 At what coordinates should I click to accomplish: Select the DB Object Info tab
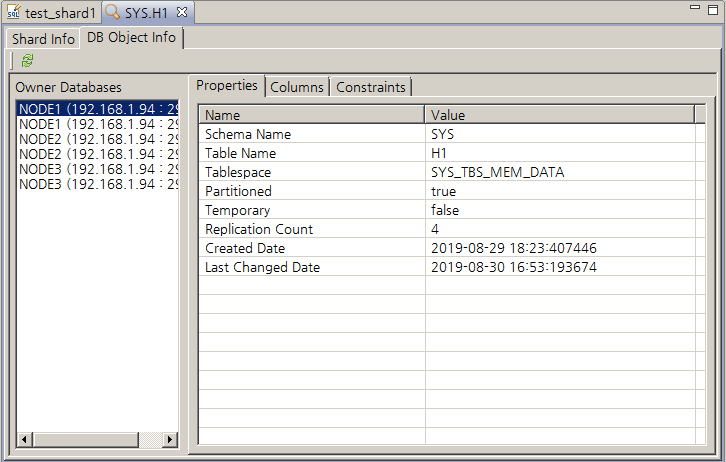click(x=131, y=38)
